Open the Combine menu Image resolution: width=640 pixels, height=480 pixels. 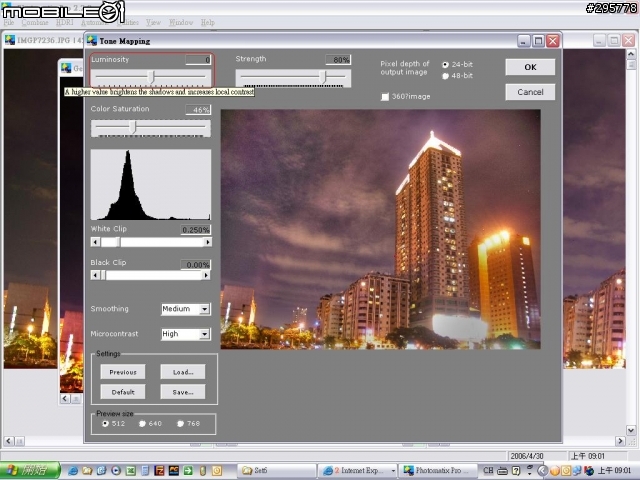(35, 22)
